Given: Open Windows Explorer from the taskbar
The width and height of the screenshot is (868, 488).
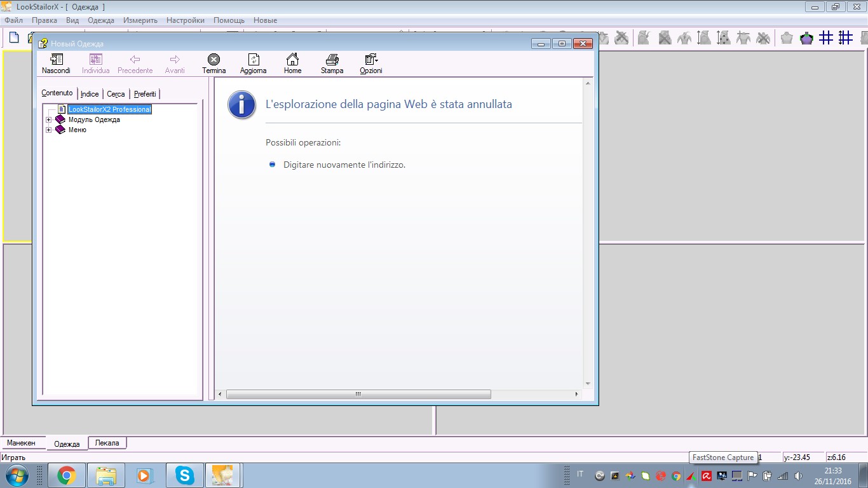Looking at the screenshot, I should click(106, 475).
